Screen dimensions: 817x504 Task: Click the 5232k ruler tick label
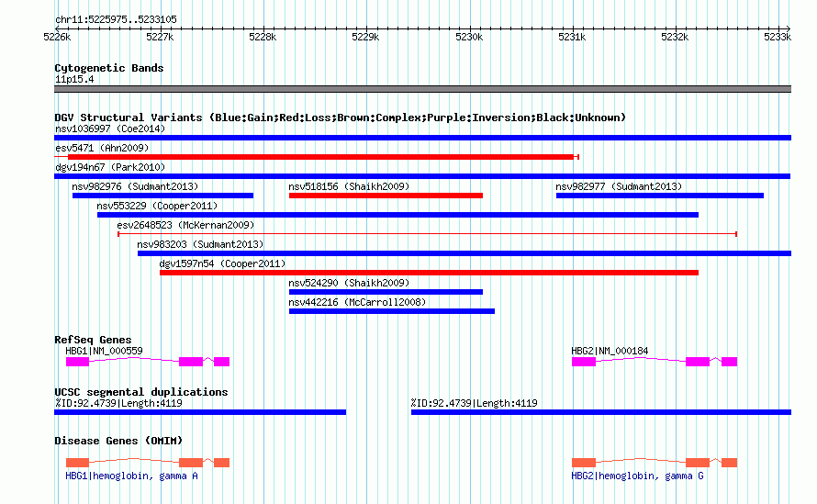click(x=675, y=37)
